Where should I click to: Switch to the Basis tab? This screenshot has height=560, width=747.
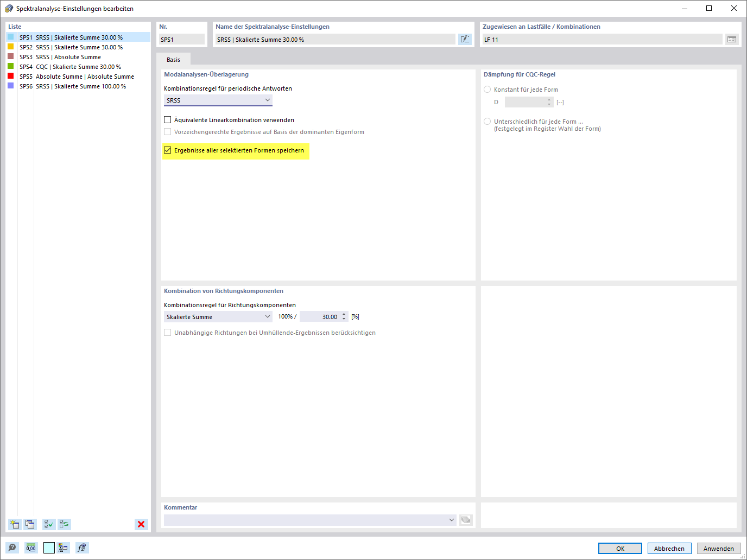(173, 60)
